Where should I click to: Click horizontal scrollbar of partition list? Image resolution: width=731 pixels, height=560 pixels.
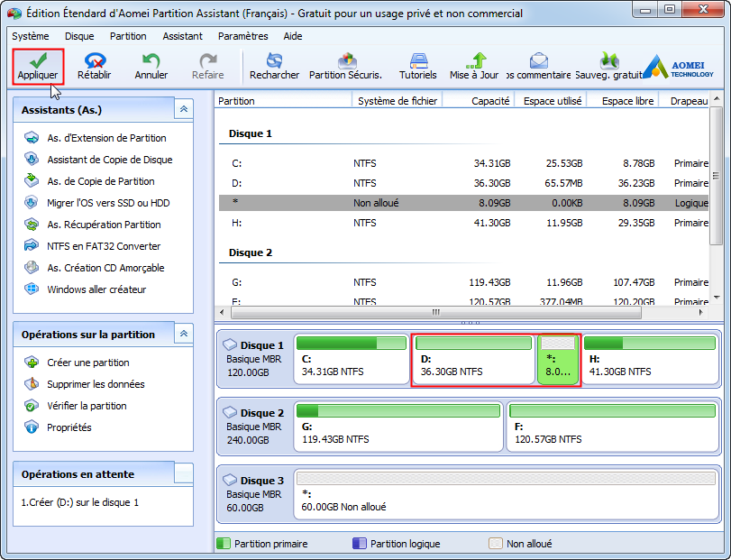[436, 312]
